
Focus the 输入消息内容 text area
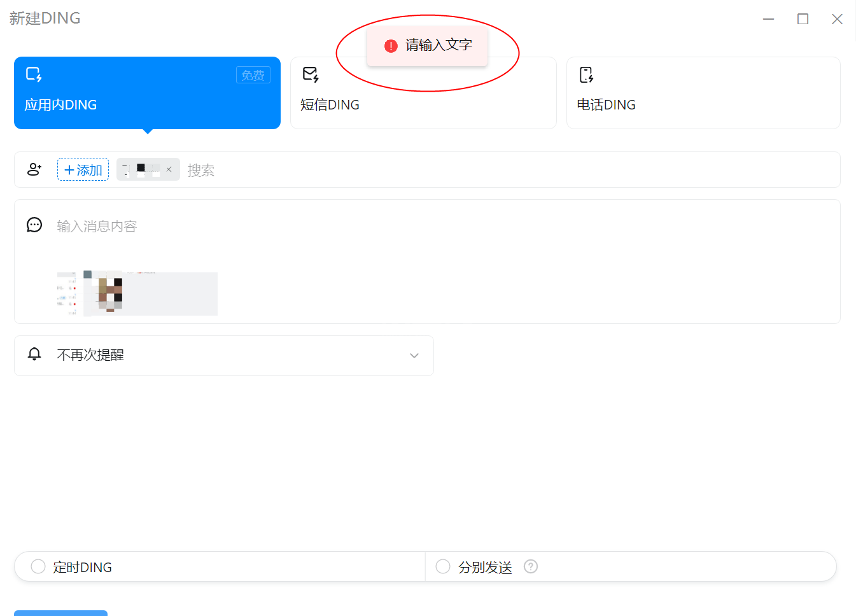pyautogui.click(x=97, y=227)
